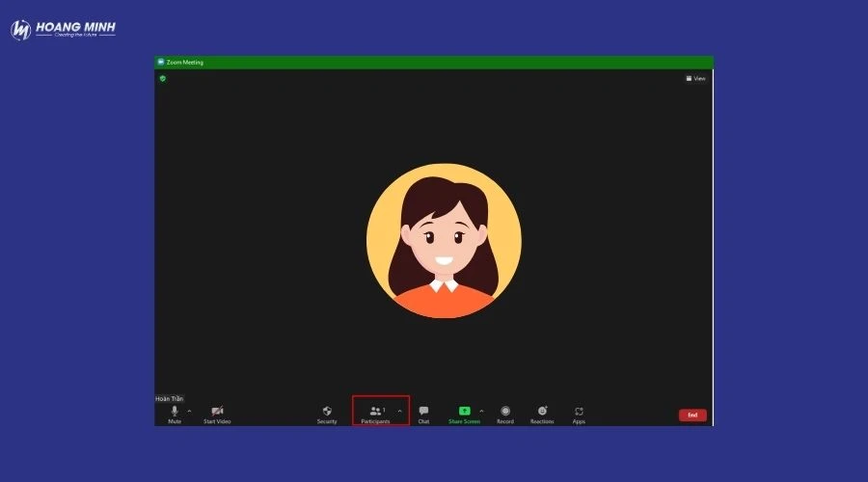
Task: Expand share options arrow beside Share Screen
Action: coord(481,412)
